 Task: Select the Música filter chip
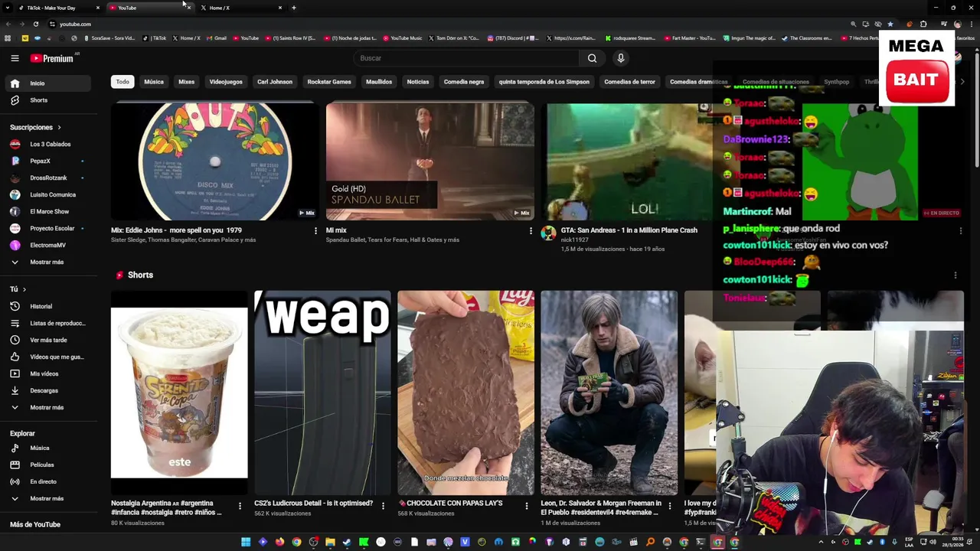tap(154, 82)
